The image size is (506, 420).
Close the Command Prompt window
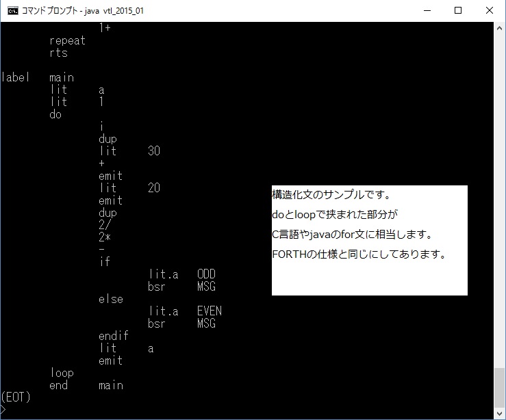489,11
